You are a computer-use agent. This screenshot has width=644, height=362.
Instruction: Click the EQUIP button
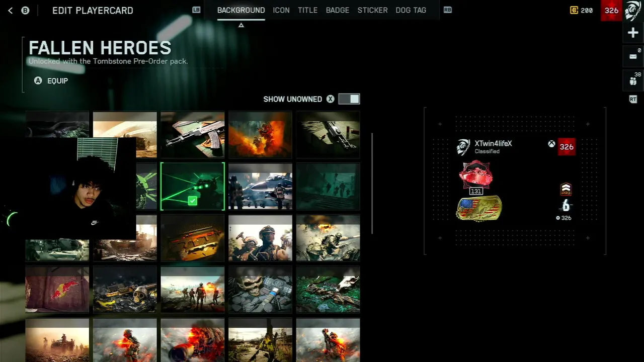pos(57,80)
